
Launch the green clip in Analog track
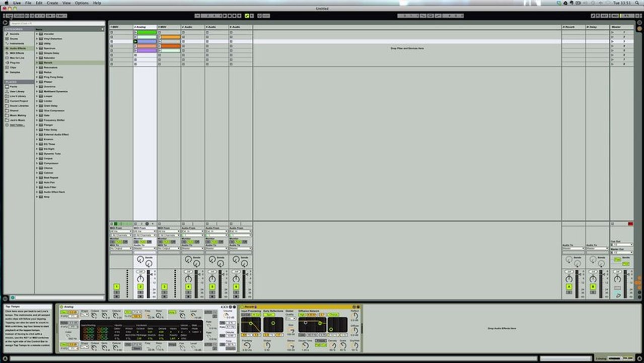tap(135, 32)
